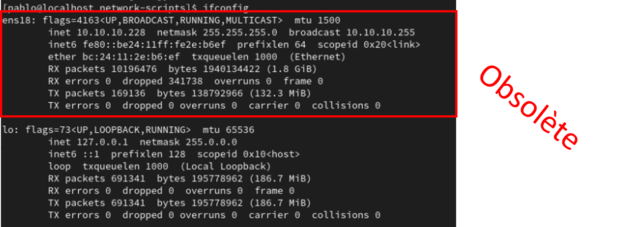Viewport: 644px width, 227px height.
Task: Click the scopeid 0x10<host> text
Action: coord(249,154)
